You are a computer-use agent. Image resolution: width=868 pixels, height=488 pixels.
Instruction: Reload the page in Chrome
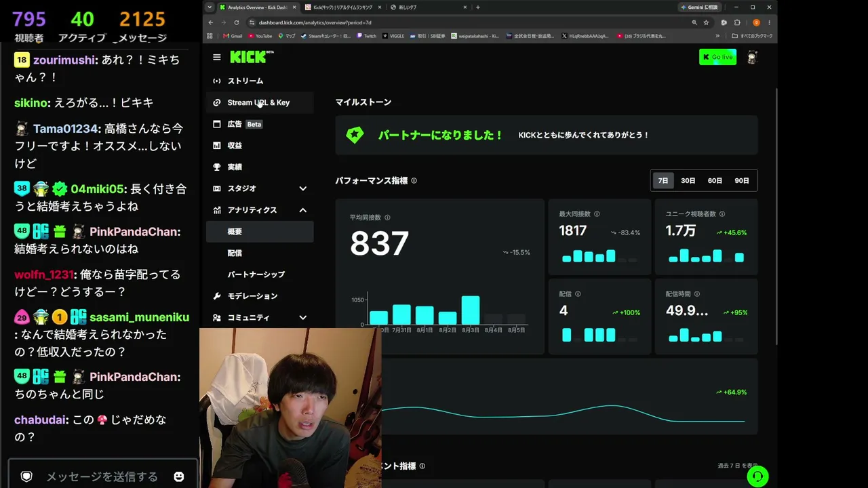point(236,22)
